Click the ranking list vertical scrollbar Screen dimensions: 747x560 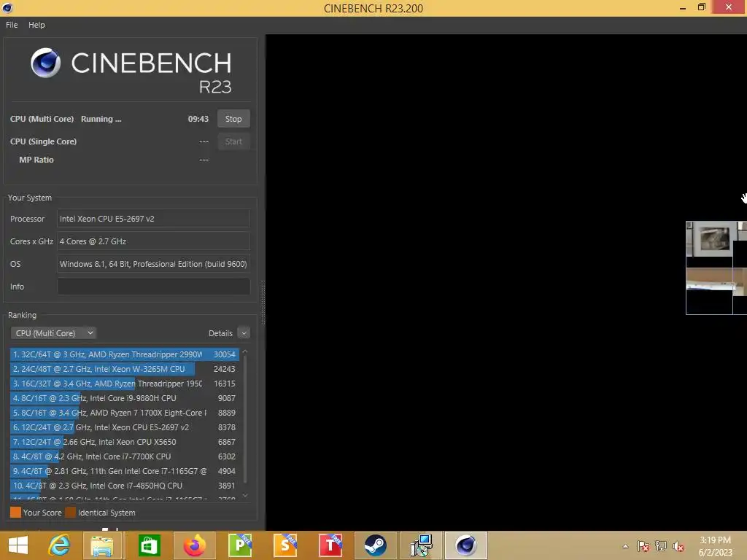click(x=245, y=420)
